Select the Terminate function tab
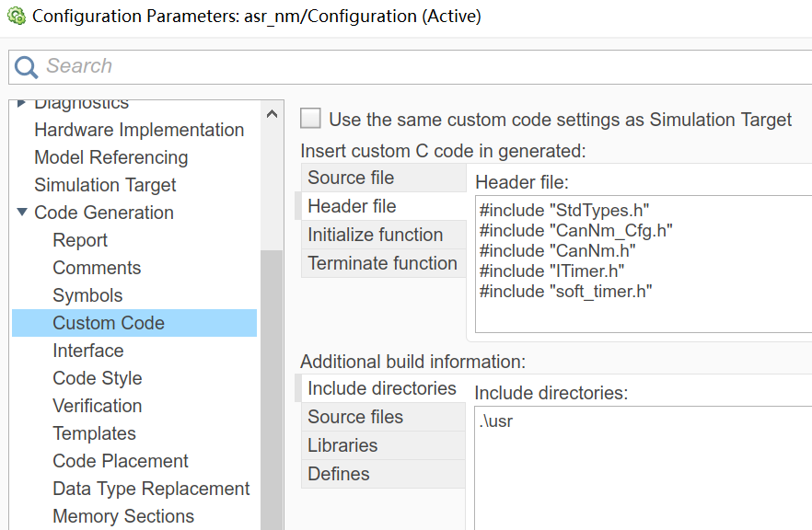This screenshot has height=530, width=812. tap(383, 263)
